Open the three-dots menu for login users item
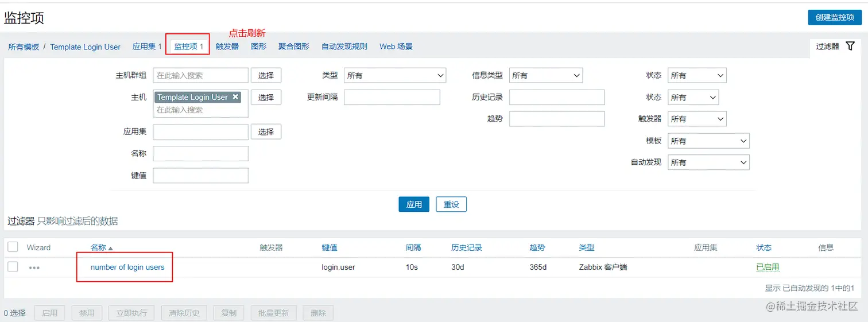This screenshot has height=322, width=868. (x=34, y=267)
